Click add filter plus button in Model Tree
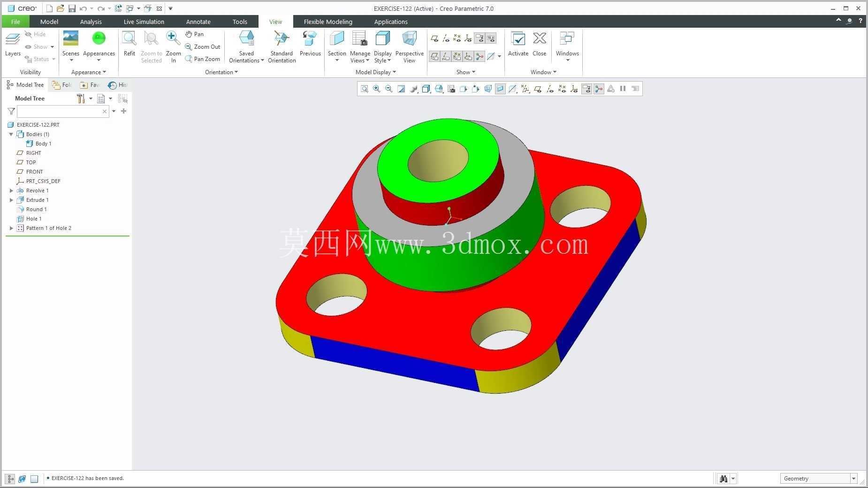The image size is (868, 488). point(123,111)
